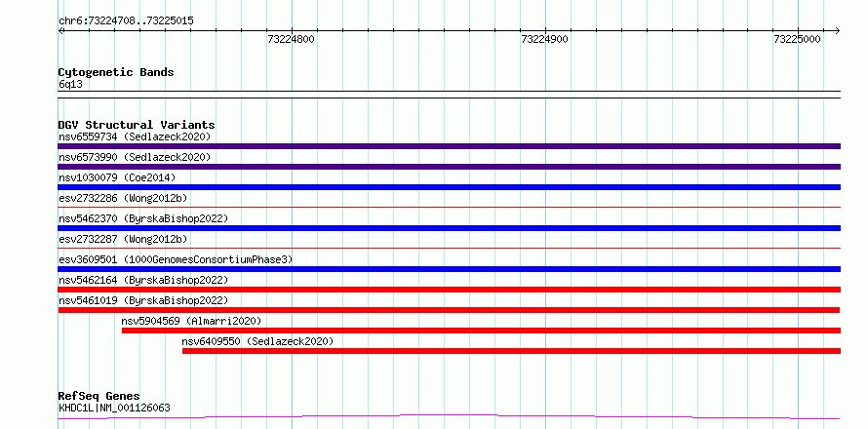Click the 73224900 ruler position label
Screen dimensions: 868x429
(545, 39)
